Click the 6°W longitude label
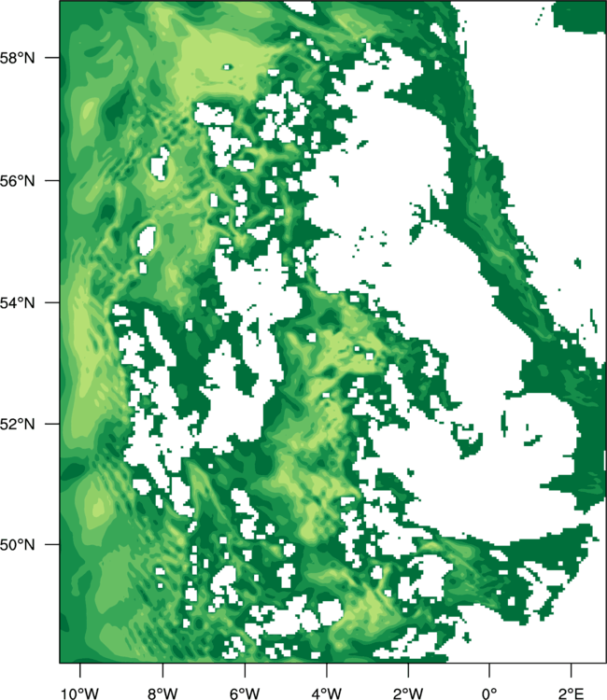 [x=245, y=693]
